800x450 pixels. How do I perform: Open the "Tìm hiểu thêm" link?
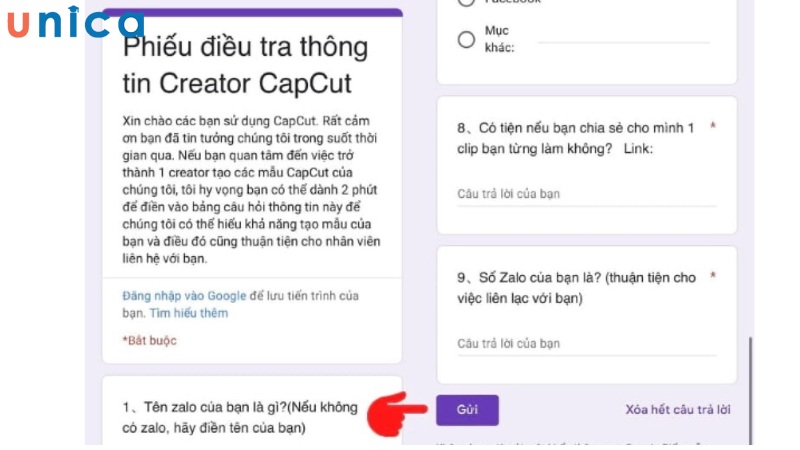(189, 313)
